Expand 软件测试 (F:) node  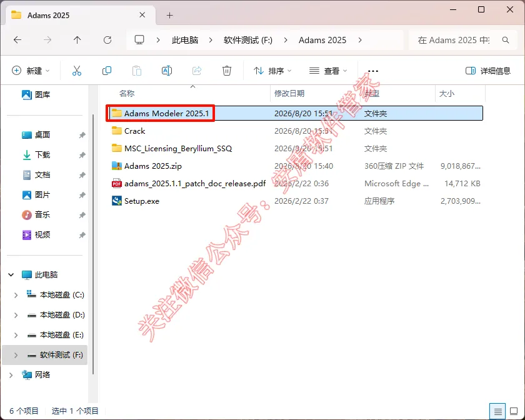(16, 355)
